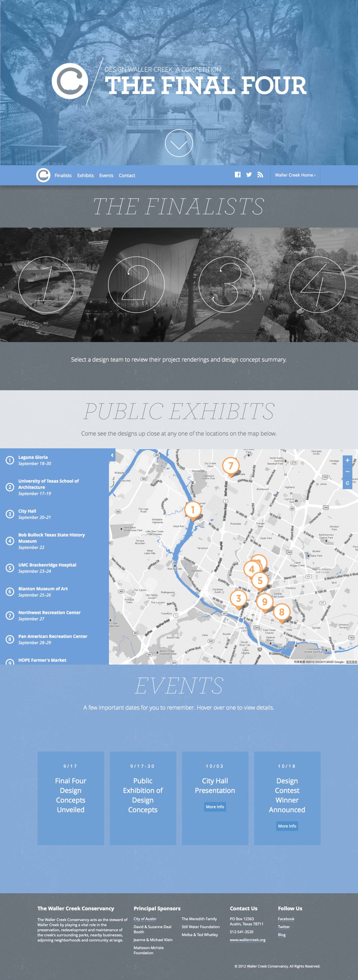358x980 pixels.
Task: Click the small C logo in the nav bar
Action: [x=43, y=175]
